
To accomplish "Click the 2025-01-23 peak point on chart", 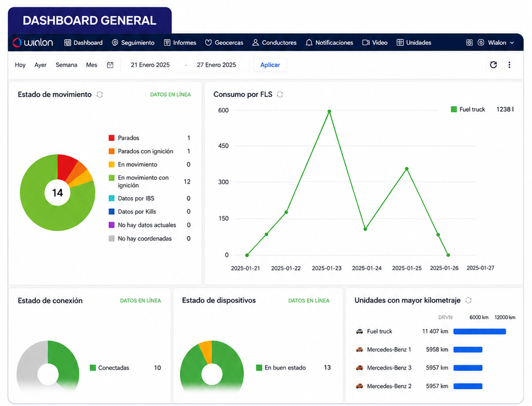I will coord(329,111).
